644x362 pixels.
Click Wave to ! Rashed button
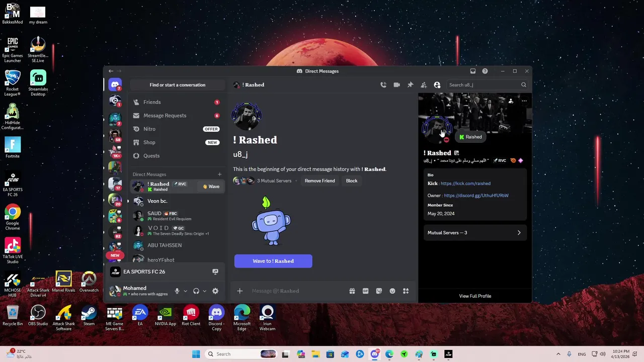coord(273,261)
